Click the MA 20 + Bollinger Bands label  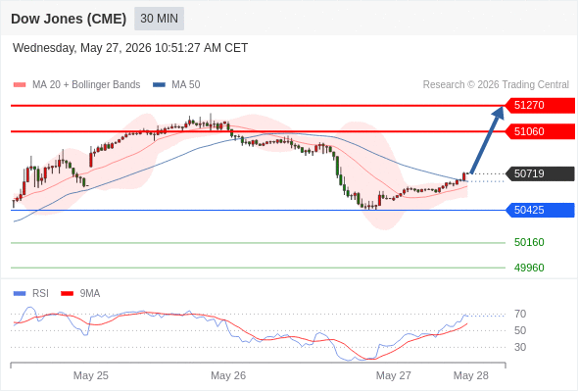[x=86, y=85]
